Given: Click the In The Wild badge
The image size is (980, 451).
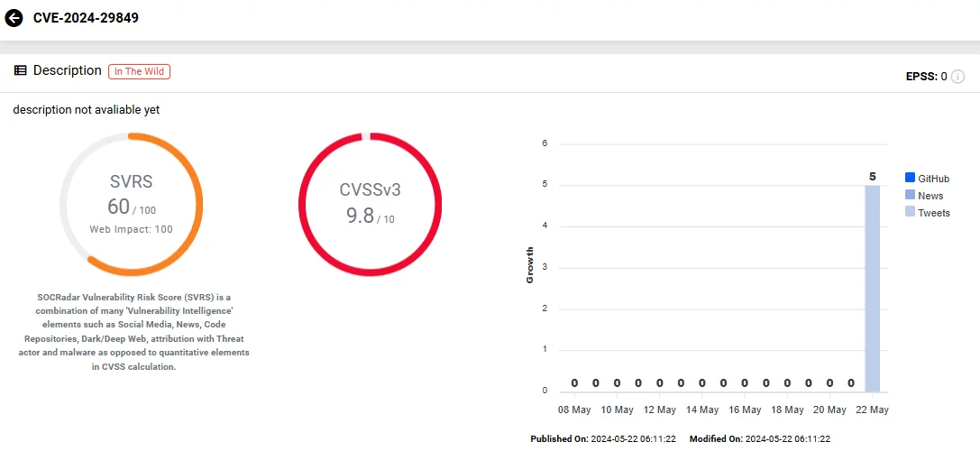Looking at the screenshot, I should point(140,71).
